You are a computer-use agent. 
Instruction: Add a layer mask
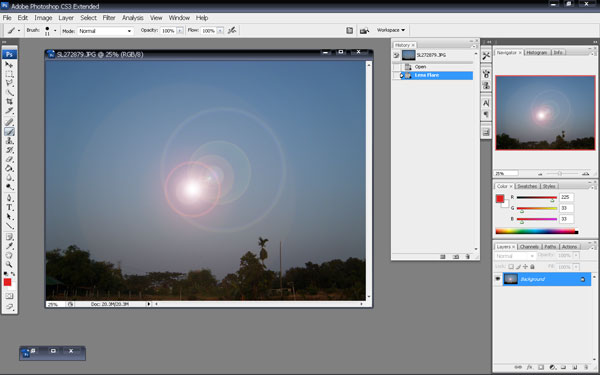(541, 367)
